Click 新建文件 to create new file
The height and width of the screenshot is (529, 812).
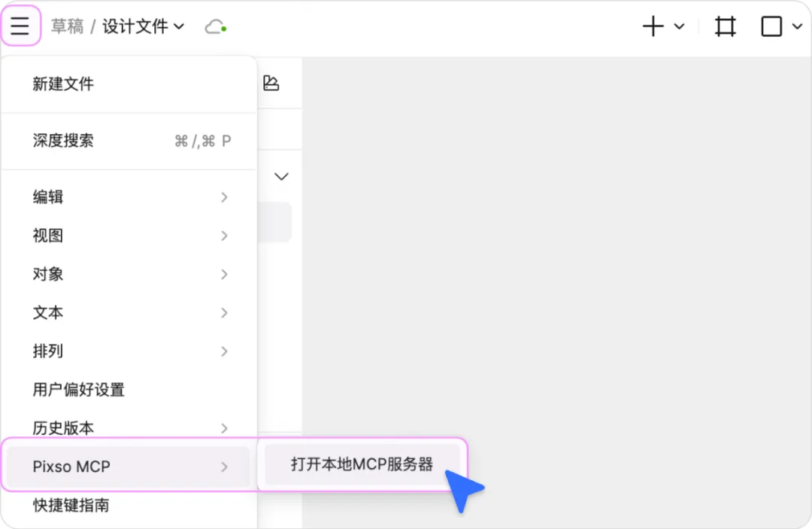[63, 84]
